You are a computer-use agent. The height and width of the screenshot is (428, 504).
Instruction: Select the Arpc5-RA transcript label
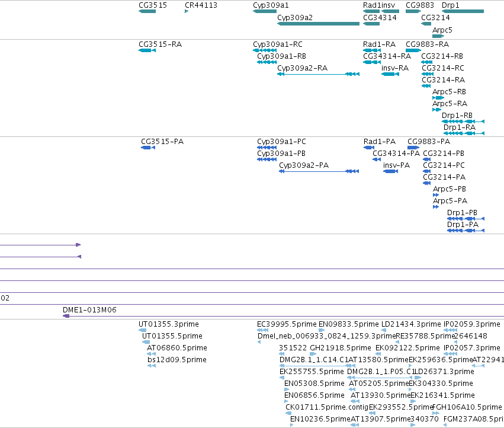(450, 104)
